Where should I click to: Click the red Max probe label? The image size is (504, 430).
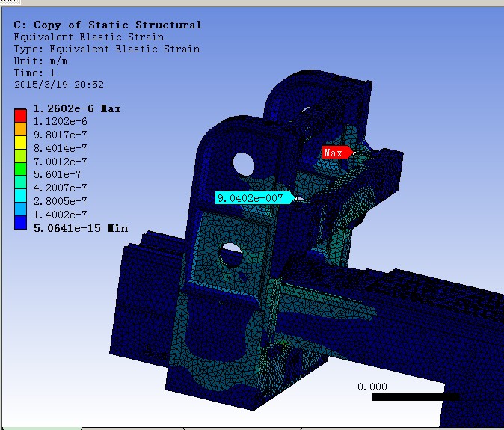(336, 153)
